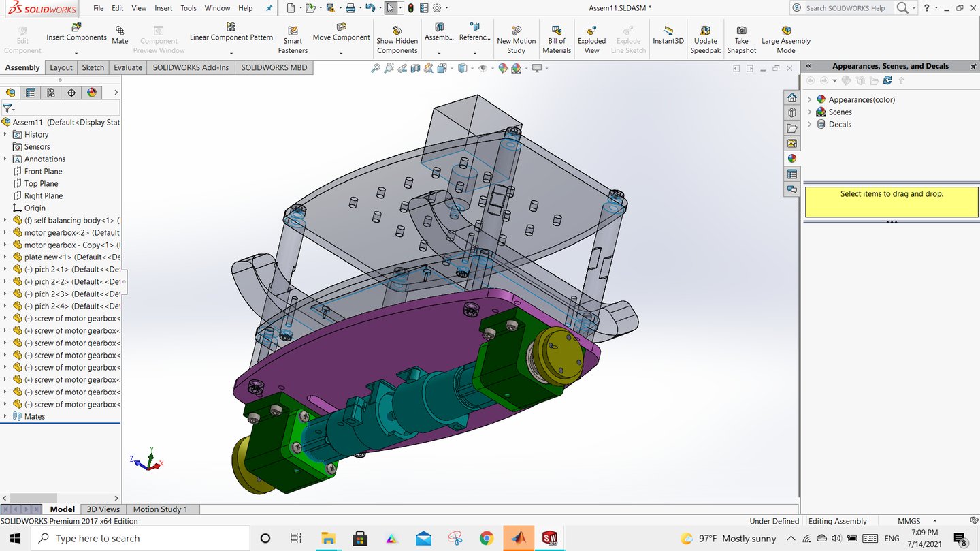980x551 pixels.
Task: Open the Apply Scene icon in view toolbar
Action: [517, 68]
